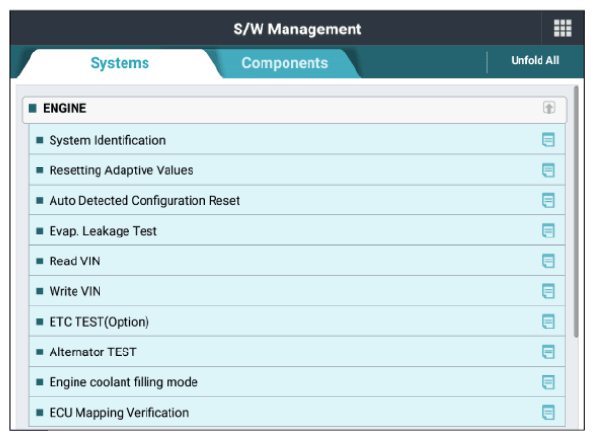Click Resetting Adaptive Values document icon
Screen dimensions: 594x440
coord(548,170)
